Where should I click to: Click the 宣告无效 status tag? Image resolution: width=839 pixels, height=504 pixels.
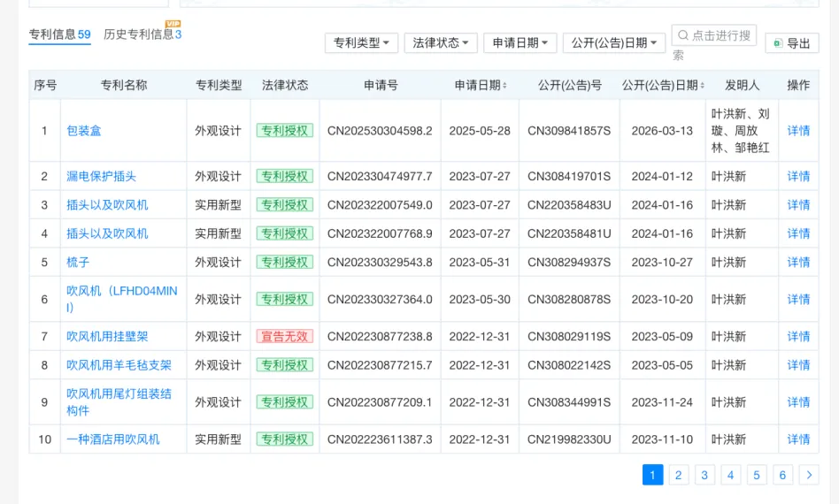[x=285, y=336]
